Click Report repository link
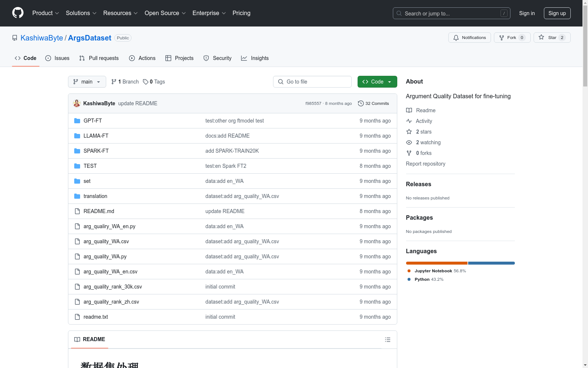Screen dimensions: 588x368 [426, 164]
